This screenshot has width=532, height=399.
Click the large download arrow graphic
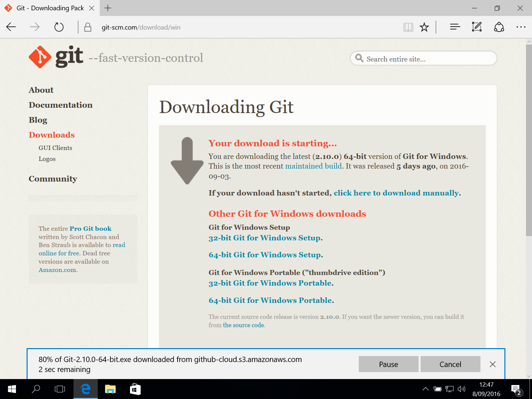click(187, 161)
